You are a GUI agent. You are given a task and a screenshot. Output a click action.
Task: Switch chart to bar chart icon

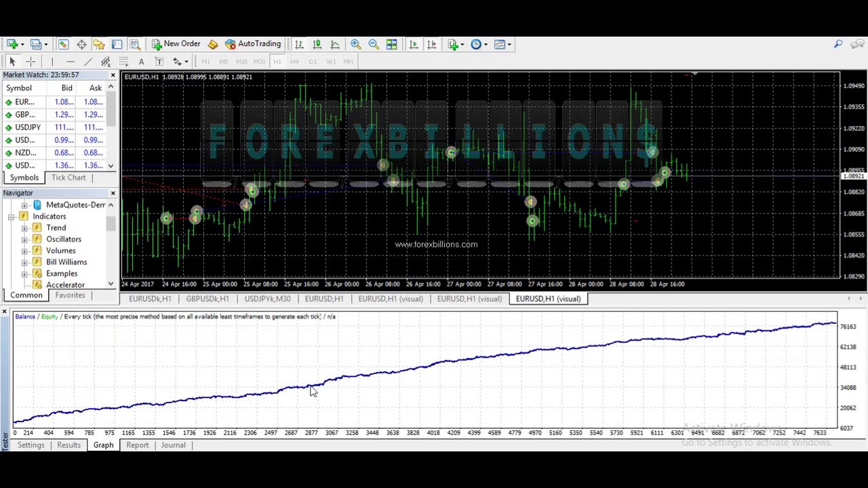299,44
